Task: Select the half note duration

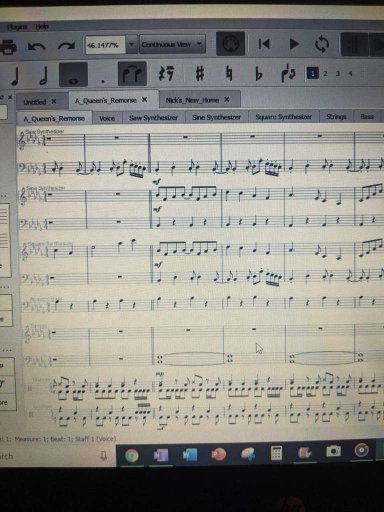Action: tap(44, 75)
